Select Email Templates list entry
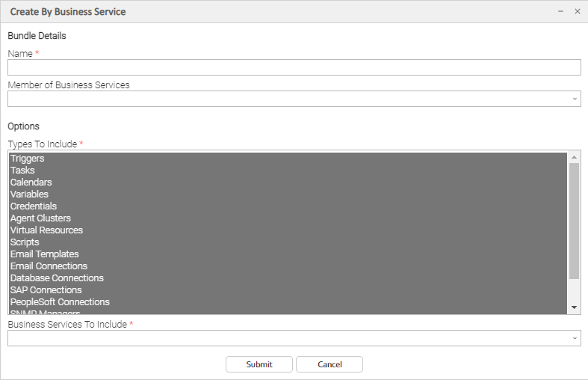This screenshot has height=380, width=588. click(44, 254)
